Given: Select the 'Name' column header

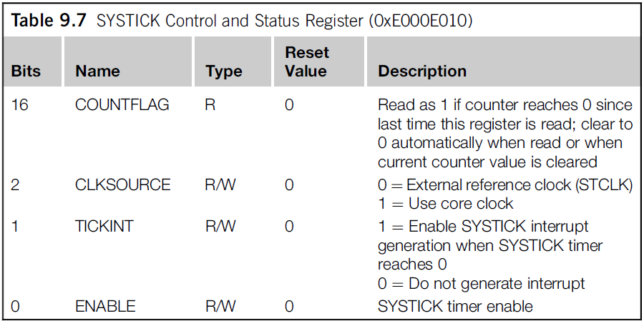Looking at the screenshot, I should 97,71.
